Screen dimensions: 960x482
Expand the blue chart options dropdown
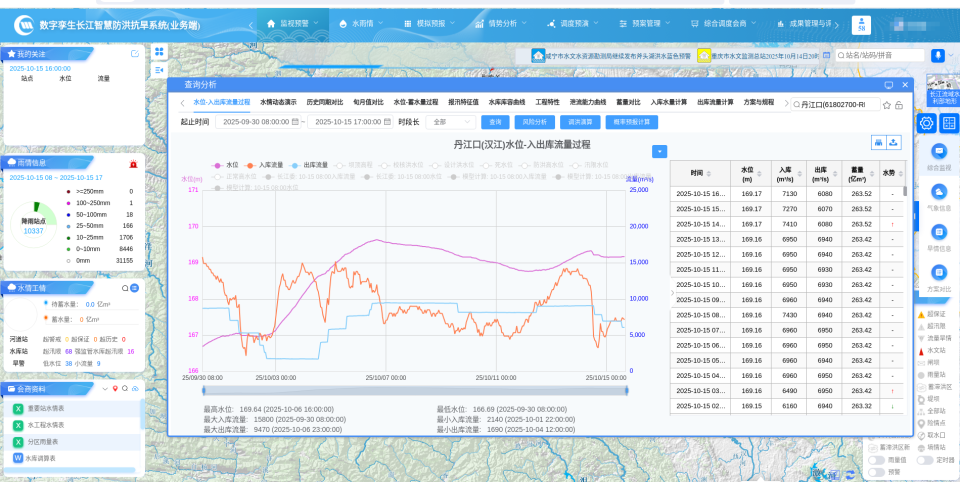(658, 151)
